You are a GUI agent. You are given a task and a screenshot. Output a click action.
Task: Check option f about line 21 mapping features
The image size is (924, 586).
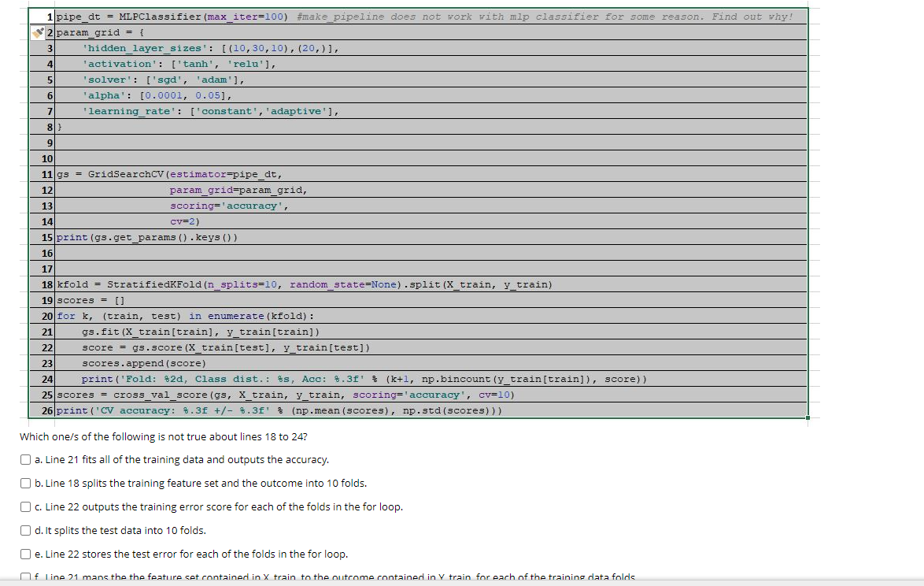[25, 577]
